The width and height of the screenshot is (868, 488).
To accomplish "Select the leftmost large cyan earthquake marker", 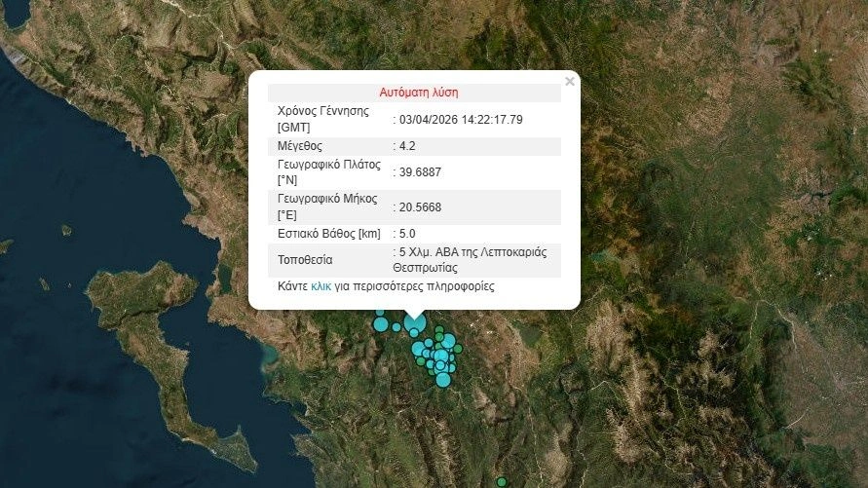I will 381,323.
